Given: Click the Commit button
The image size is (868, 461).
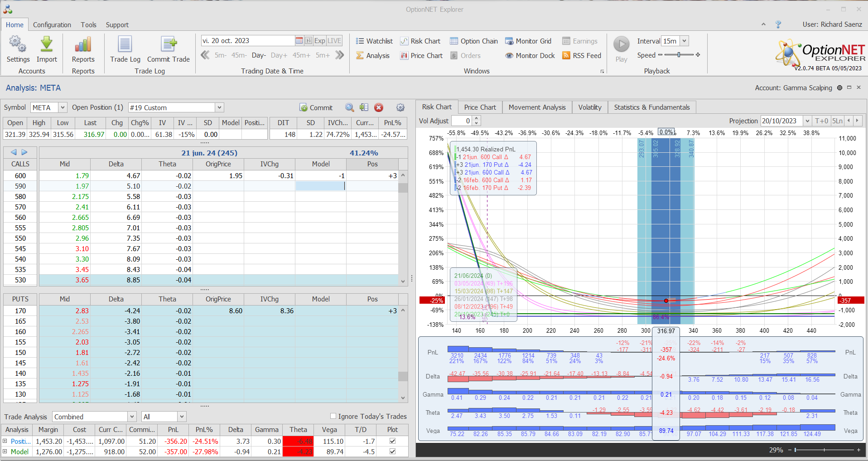Looking at the screenshot, I should tap(316, 107).
